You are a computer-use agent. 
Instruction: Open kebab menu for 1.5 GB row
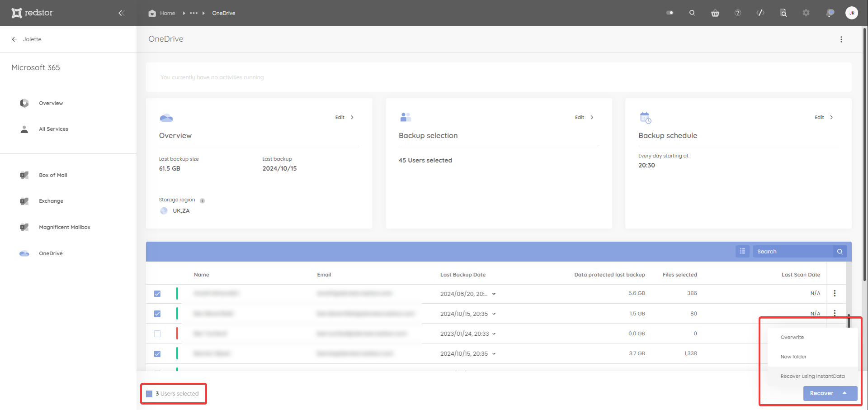[x=835, y=313]
